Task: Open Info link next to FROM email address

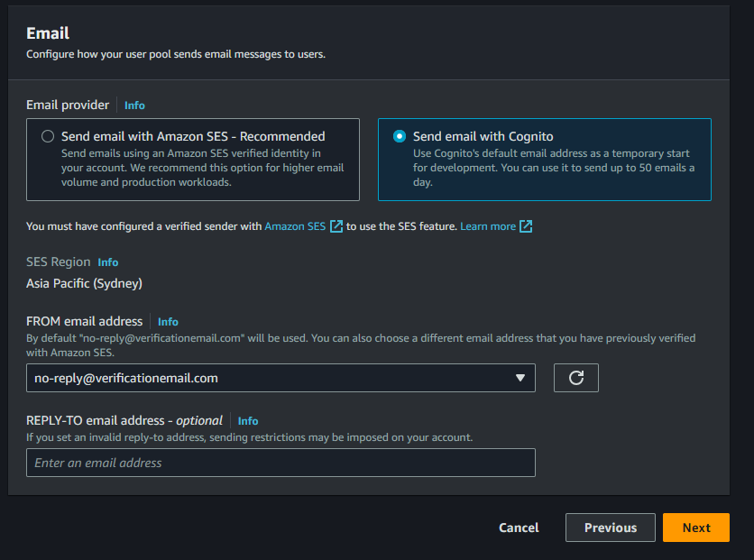Action: pyautogui.click(x=168, y=322)
